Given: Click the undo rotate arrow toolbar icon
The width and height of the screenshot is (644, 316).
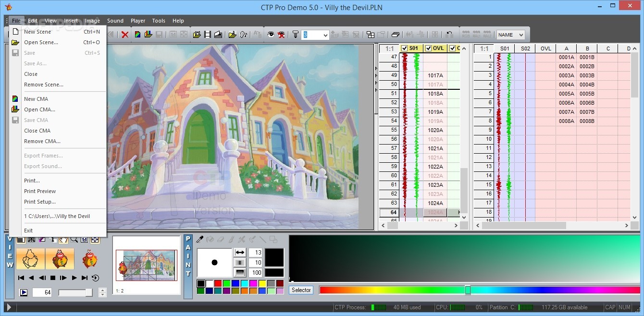Looking at the screenshot, I should (449, 35).
